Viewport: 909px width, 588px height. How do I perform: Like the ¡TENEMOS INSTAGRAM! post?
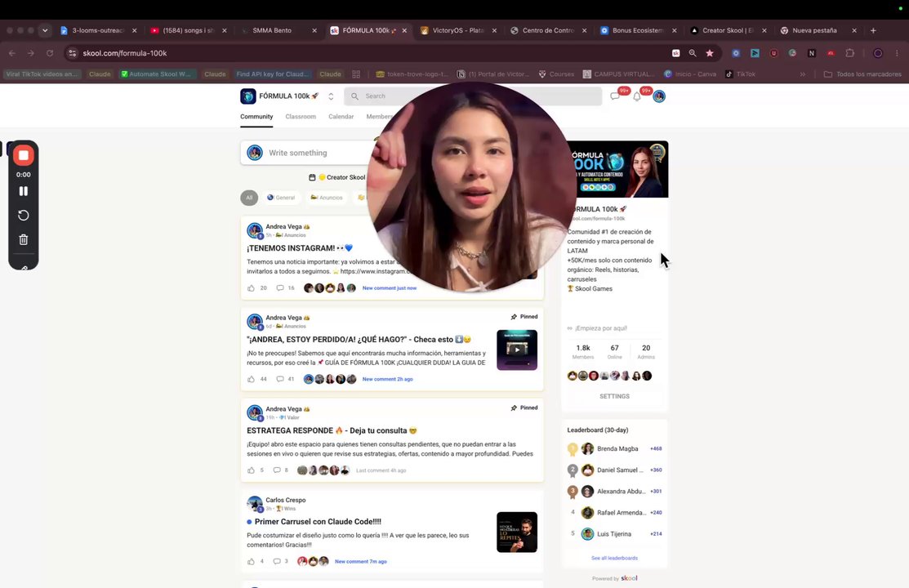click(x=251, y=288)
